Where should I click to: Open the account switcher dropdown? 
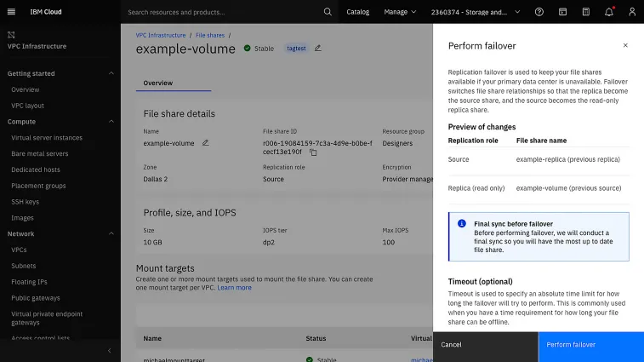[475, 12]
